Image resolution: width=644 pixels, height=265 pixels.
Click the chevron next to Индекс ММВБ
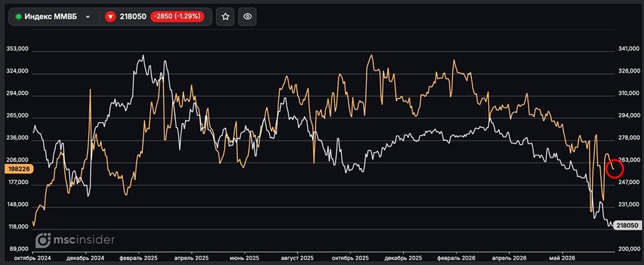click(88, 17)
